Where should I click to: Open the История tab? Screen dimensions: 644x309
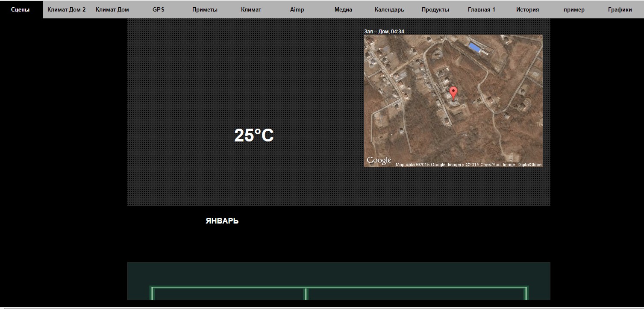click(x=527, y=9)
